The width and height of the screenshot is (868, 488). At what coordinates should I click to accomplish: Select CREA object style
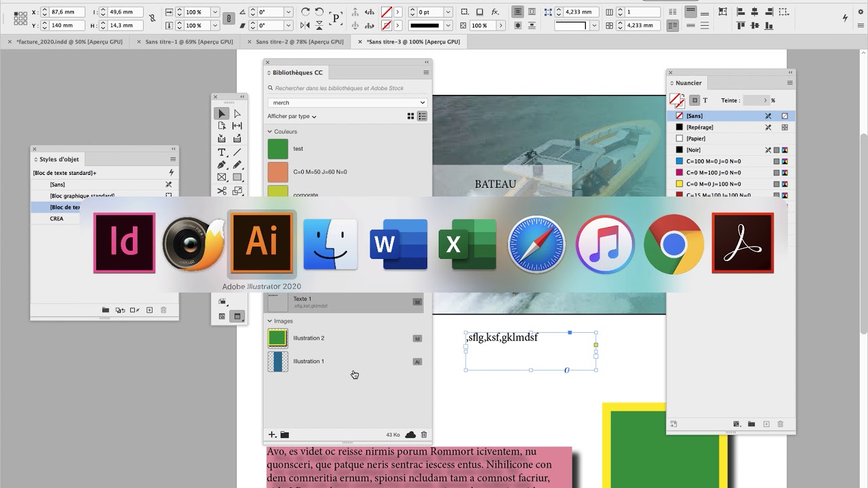click(104, 219)
